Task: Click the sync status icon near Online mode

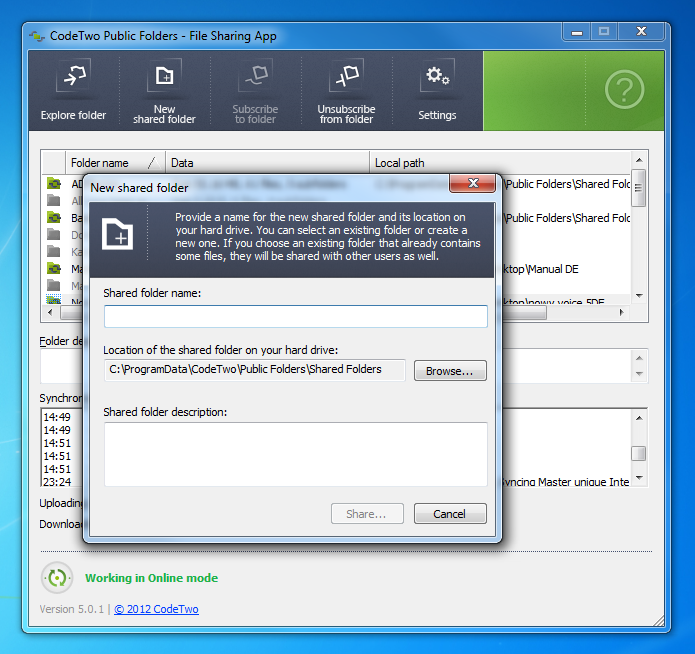Action: (57, 578)
